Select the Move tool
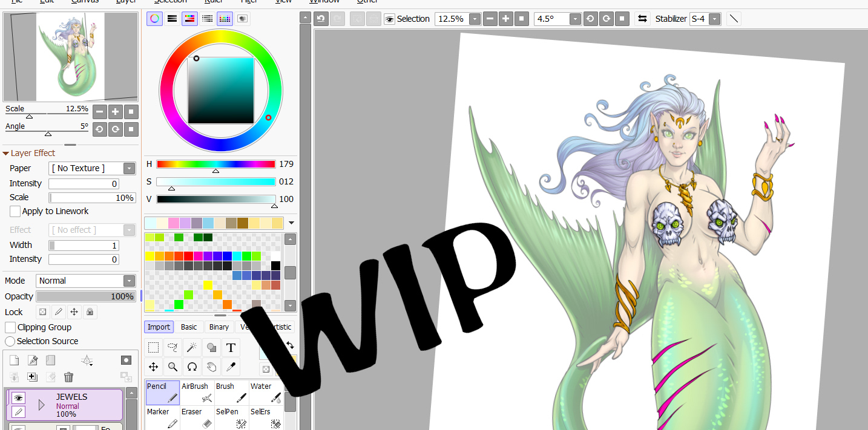868x430 pixels. [x=154, y=366]
